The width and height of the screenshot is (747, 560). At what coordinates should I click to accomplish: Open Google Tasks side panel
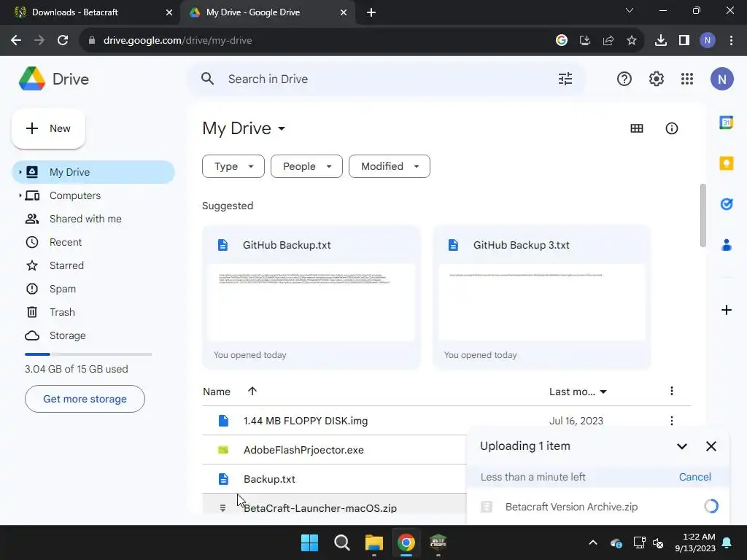(726, 204)
